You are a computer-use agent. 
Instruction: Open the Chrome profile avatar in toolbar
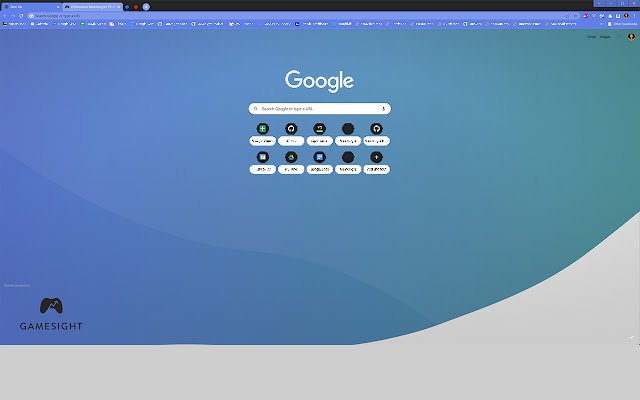coord(626,16)
